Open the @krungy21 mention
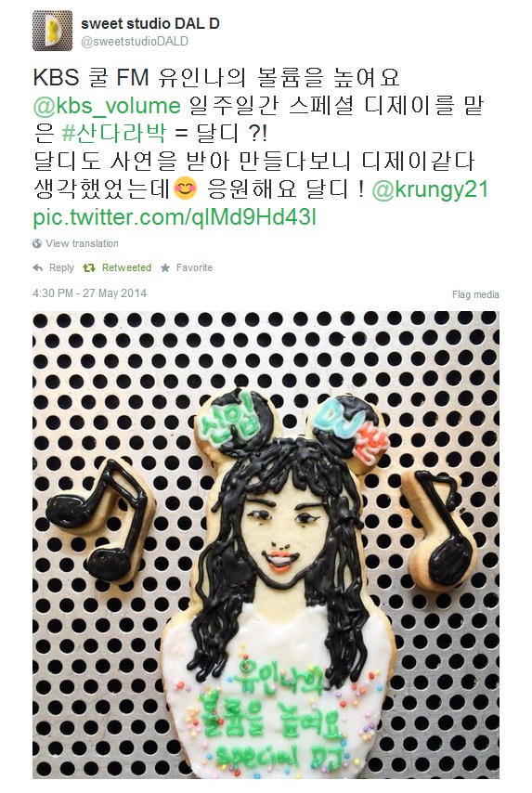This screenshot has width=532, height=793. (x=430, y=189)
